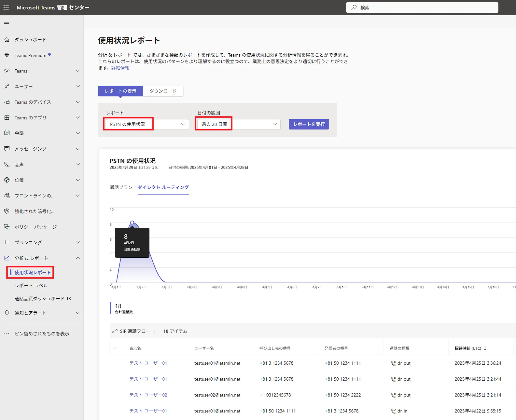Toggle the select-all checkmark in table header

pyautogui.click(x=115, y=348)
